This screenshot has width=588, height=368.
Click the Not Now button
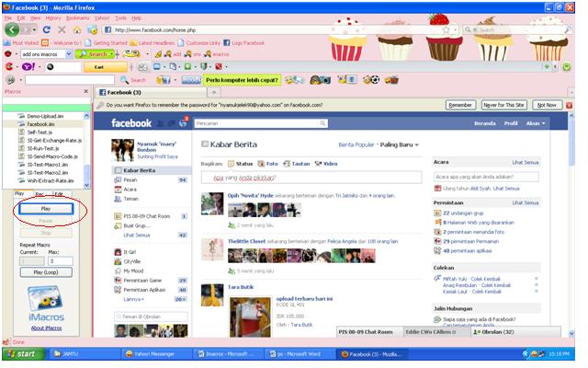click(x=547, y=105)
